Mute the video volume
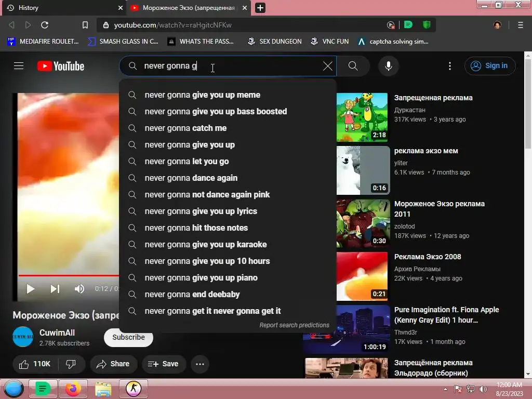The image size is (532, 399). click(x=79, y=289)
